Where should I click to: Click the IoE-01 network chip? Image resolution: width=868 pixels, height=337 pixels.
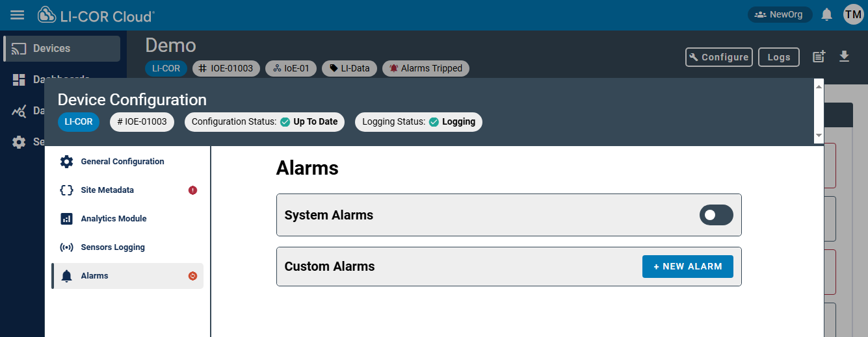point(291,68)
